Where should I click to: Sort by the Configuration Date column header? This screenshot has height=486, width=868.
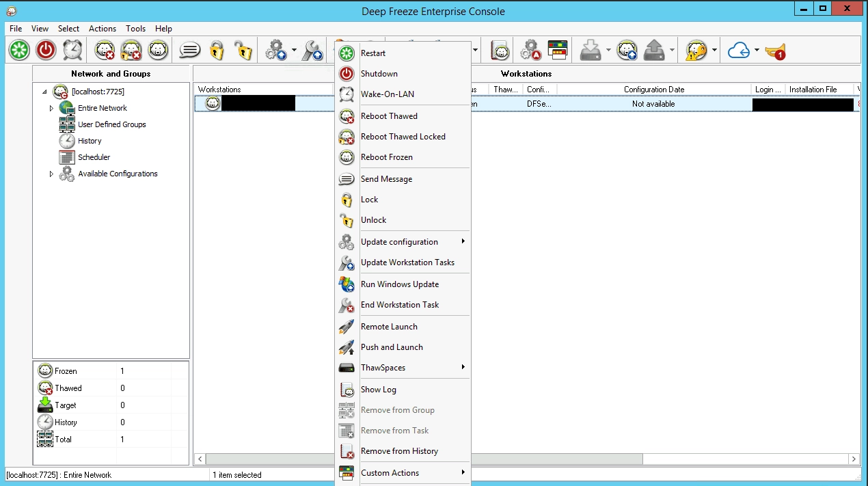click(x=654, y=90)
